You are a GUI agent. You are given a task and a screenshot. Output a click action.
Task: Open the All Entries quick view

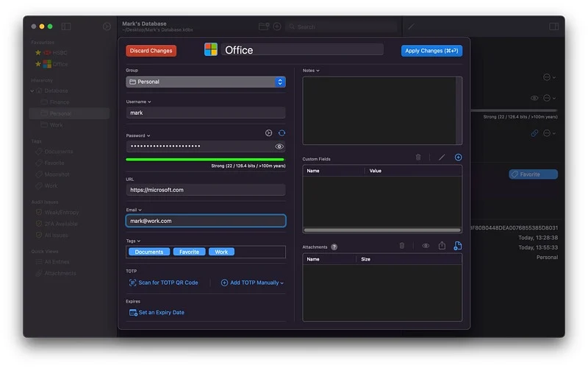point(57,262)
